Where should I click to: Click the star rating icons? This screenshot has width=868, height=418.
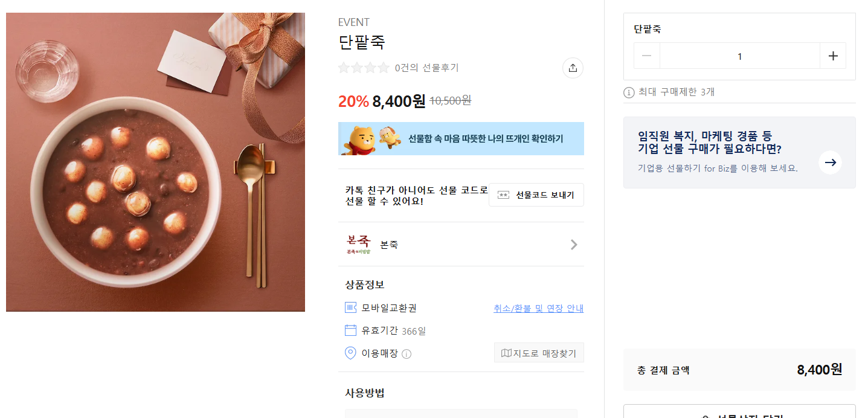364,68
